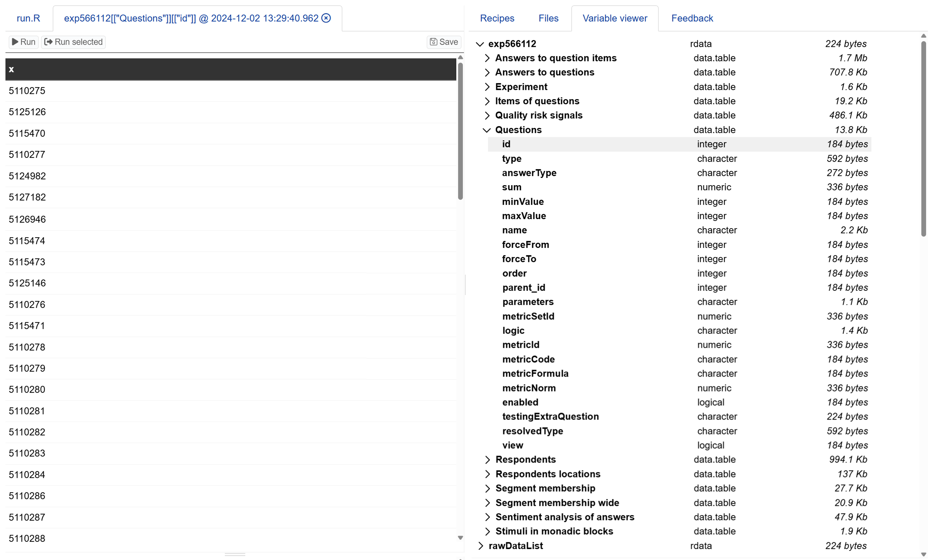Open the Feedback tab
Image resolution: width=933 pixels, height=560 pixels.
point(692,18)
